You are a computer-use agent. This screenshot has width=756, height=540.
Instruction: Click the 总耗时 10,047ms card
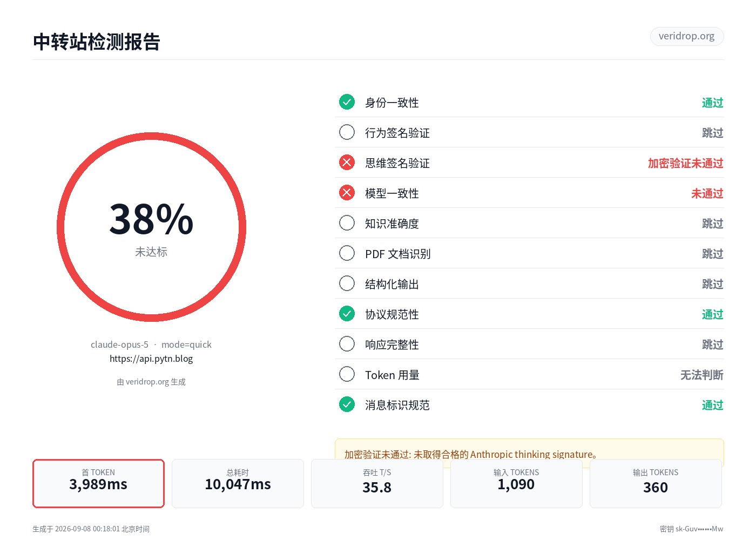click(238, 483)
